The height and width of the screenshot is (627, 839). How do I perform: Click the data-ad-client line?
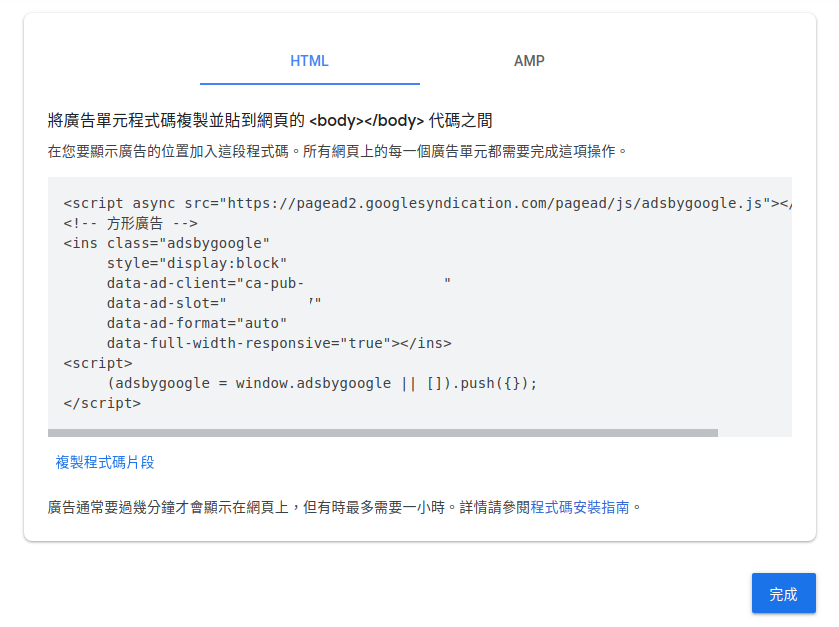[278, 283]
